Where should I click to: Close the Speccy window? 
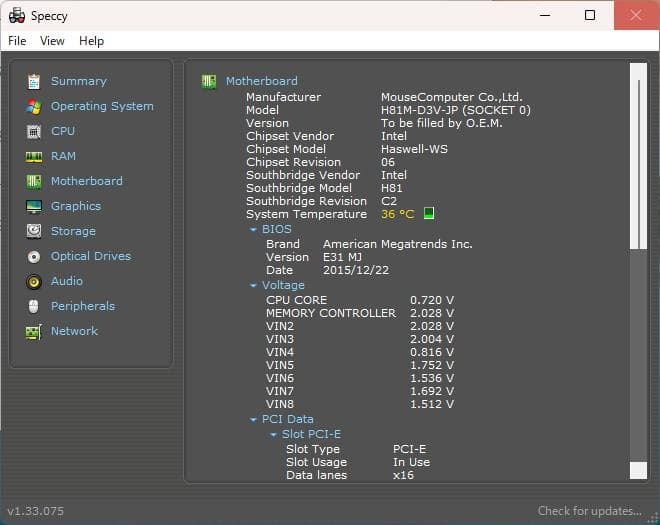(636, 15)
